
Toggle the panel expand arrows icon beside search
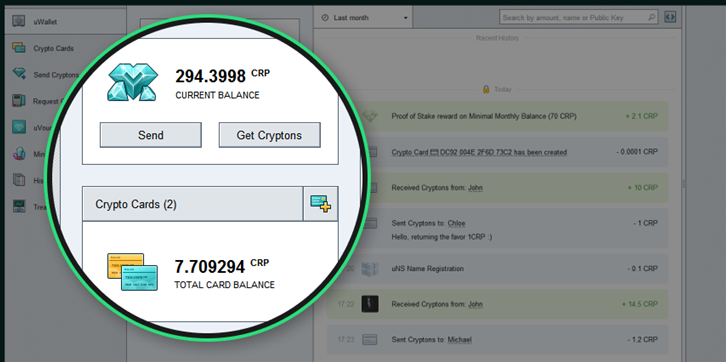coord(670,17)
